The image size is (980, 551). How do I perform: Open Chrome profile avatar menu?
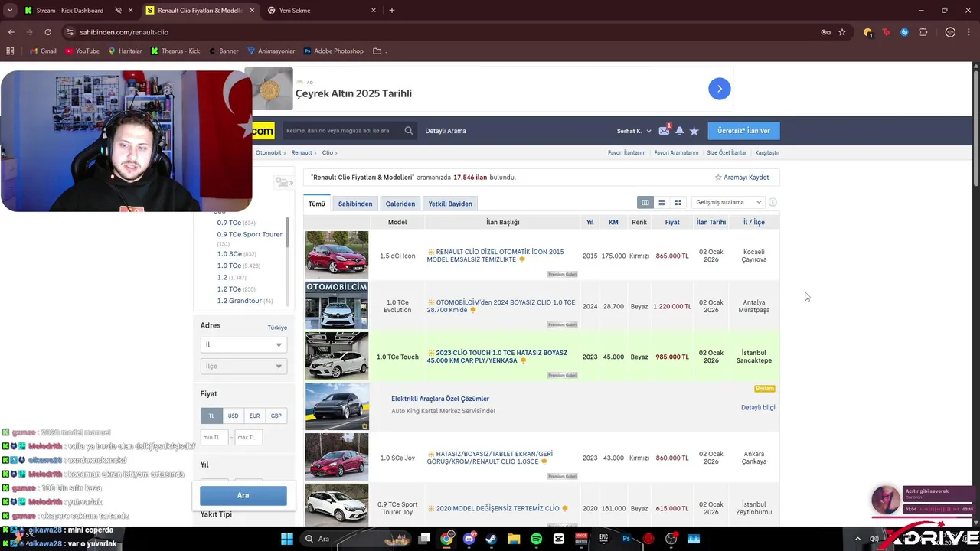click(950, 32)
